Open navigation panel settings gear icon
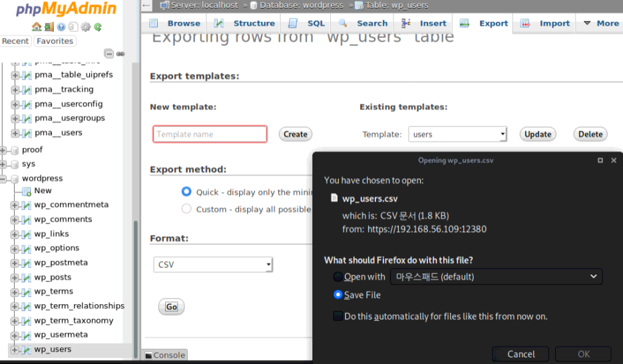623x364 pixels. point(85,27)
